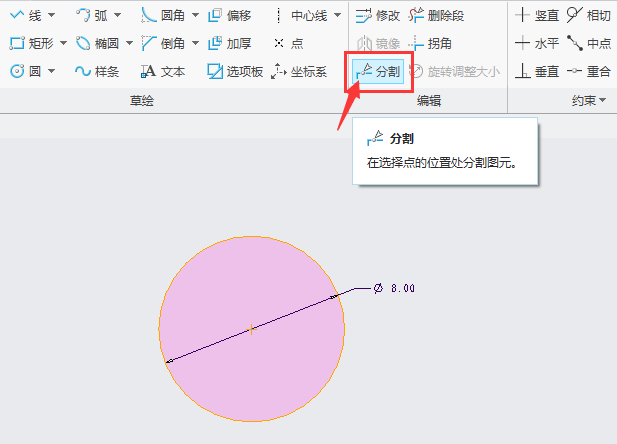The image size is (617, 444).
Task: Expand the Circle tool dropdown arrow
Action: 52,72
